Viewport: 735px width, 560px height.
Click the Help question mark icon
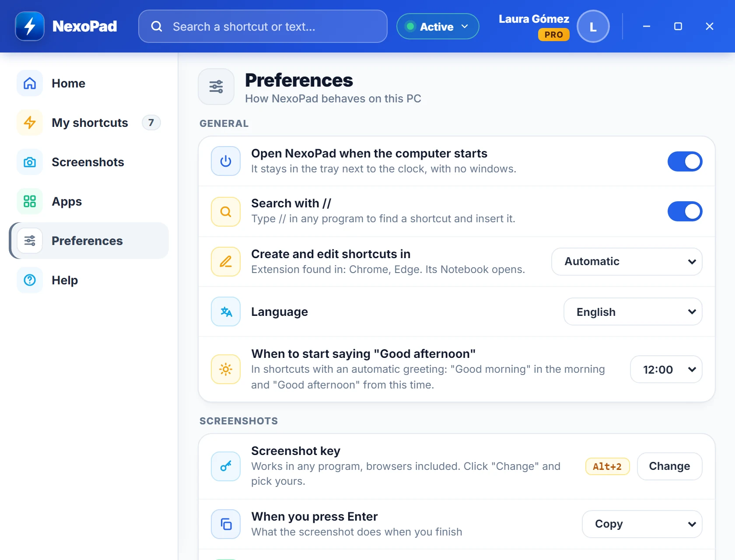coord(30,280)
